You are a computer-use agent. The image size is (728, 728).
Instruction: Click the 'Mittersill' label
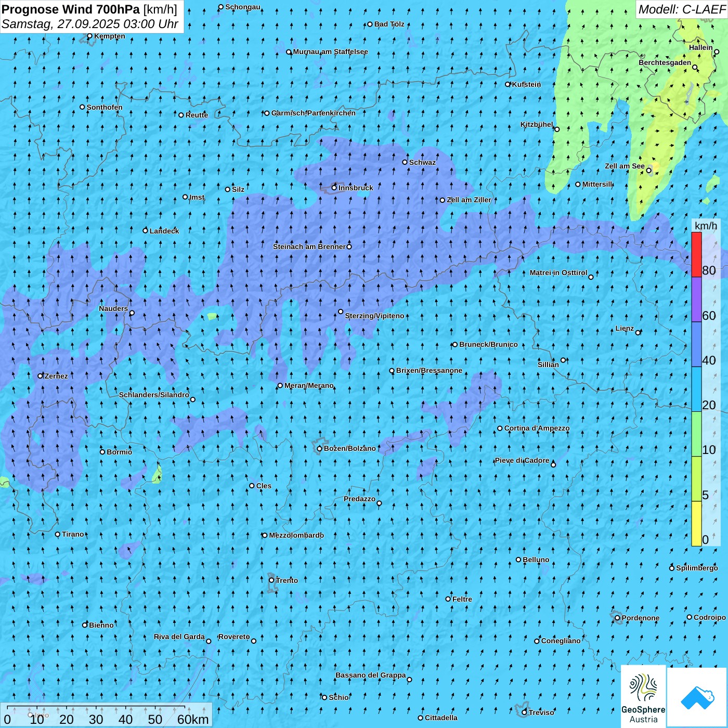[x=597, y=184]
